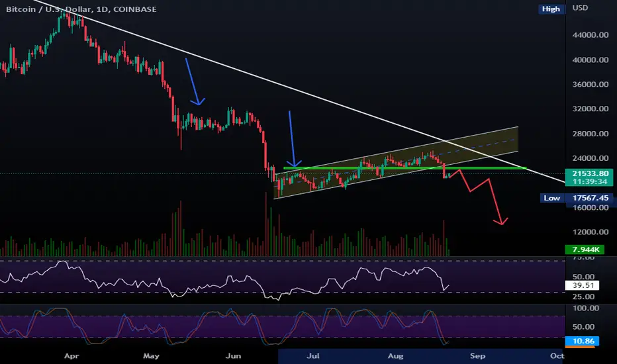Click the Aug label on time axis
The width and height of the screenshot is (617, 364).
[395, 356]
